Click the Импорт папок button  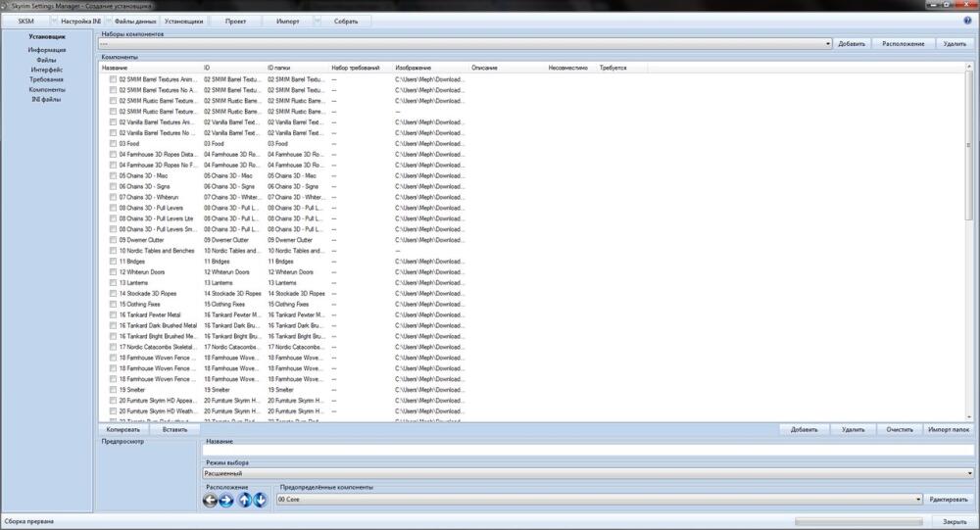(948, 430)
